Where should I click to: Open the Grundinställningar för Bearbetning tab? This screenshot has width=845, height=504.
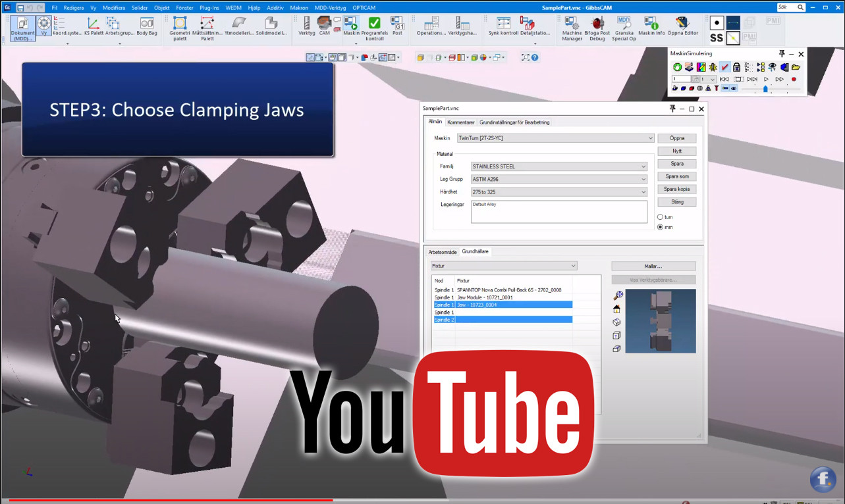[514, 122]
